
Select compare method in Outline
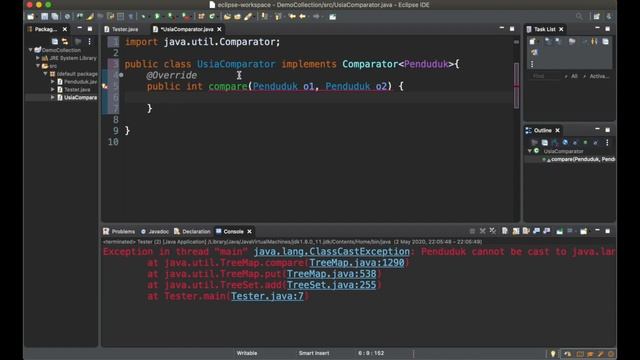(582, 159)
